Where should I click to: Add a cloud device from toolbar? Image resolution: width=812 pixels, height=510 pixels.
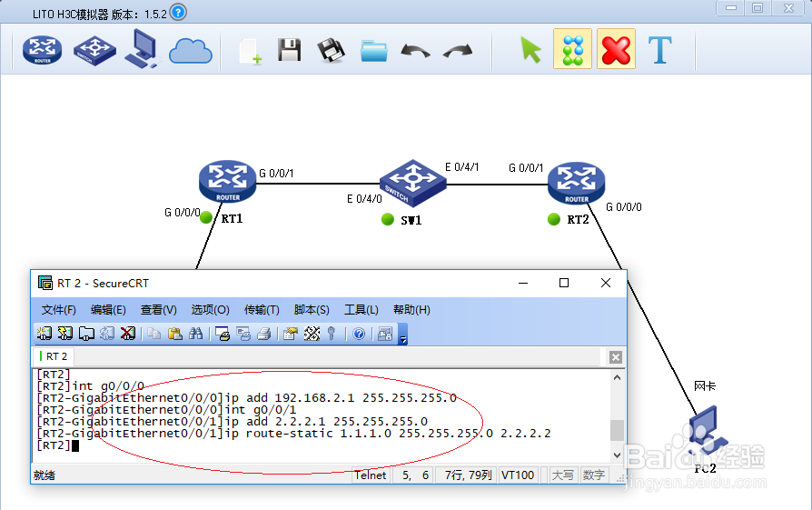pyautogui.click(x=191, y=51)
